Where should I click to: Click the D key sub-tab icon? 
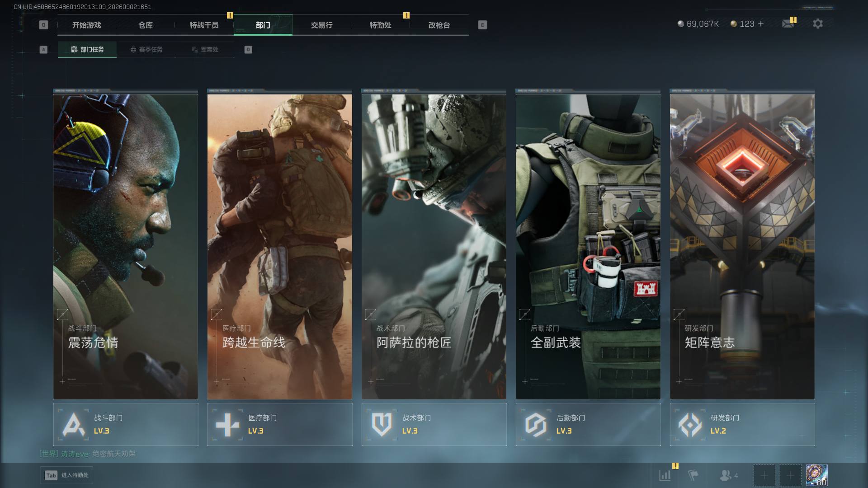(248, 50)
